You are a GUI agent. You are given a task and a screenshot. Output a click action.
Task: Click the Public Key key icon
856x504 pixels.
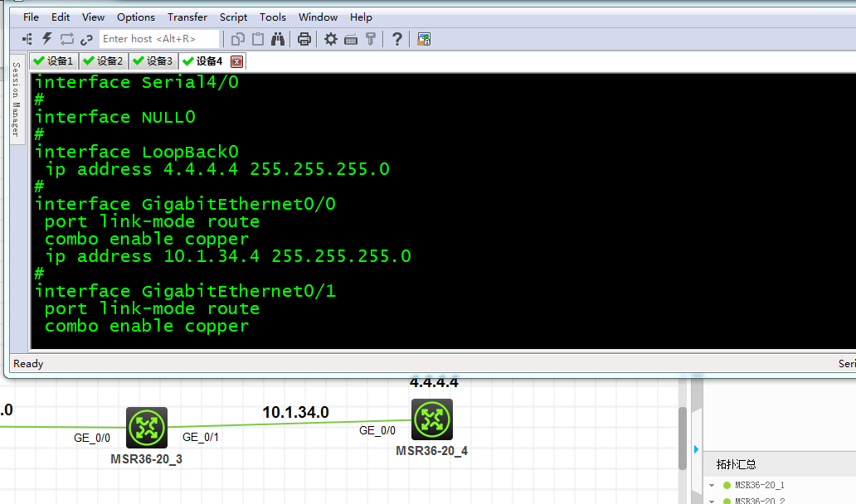371,39
